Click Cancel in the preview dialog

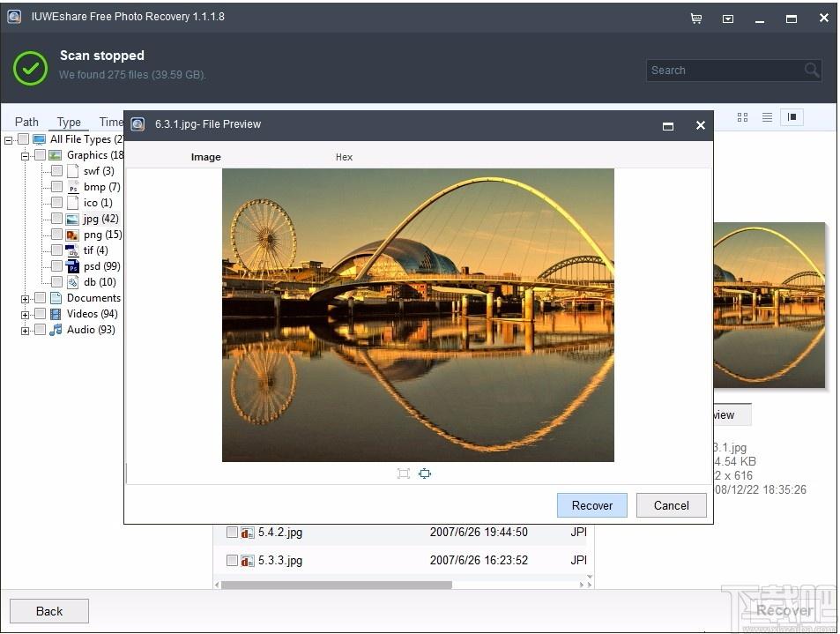pos(672,505)
